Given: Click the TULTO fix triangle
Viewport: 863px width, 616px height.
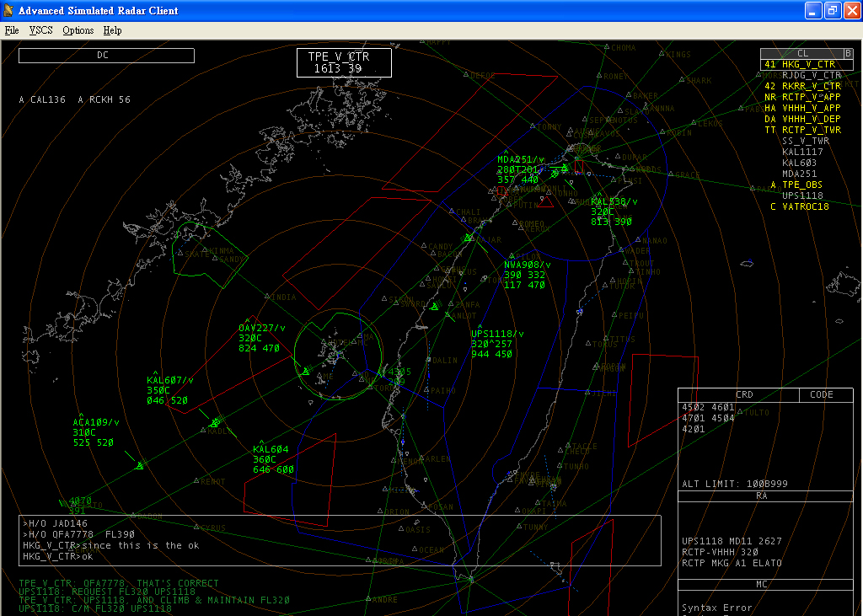Looking at the screenshot, I should (x=740, y=412).
